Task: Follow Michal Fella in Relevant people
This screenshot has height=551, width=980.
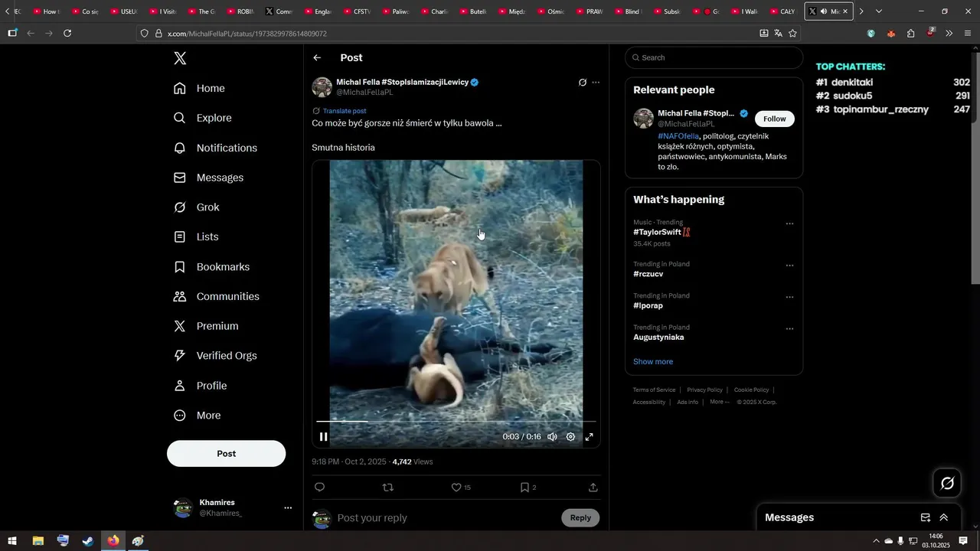Action: click(x=775, y=119)
